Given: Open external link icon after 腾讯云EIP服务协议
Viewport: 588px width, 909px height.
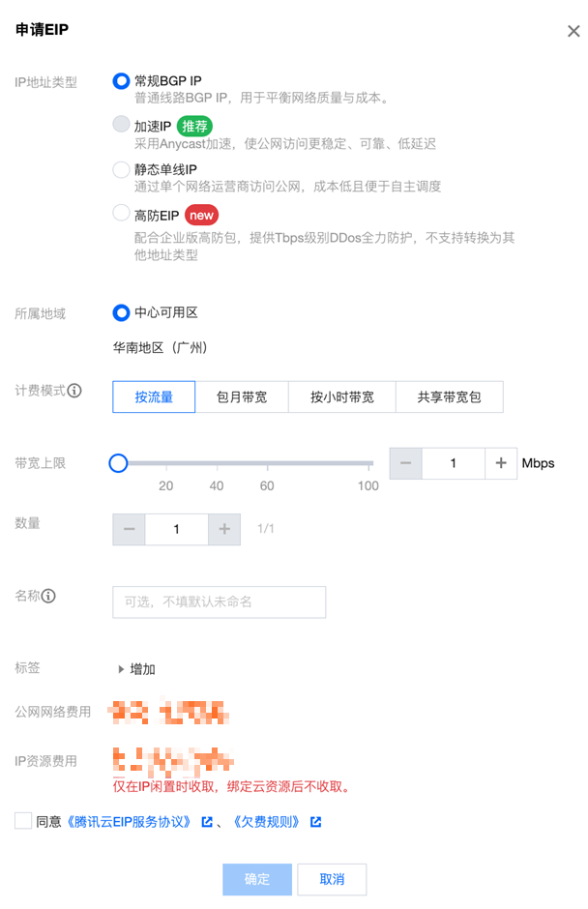Looking at the screenshot, I should click(x=206, y=821).
